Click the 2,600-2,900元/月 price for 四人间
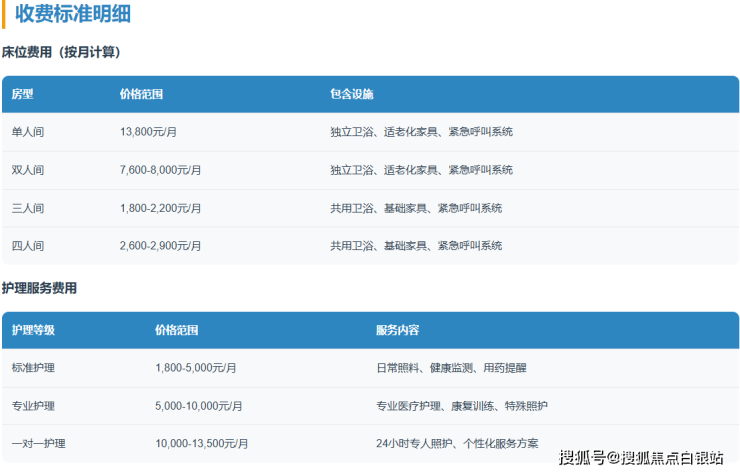This screenshot has height=474, width=740. 160,246
